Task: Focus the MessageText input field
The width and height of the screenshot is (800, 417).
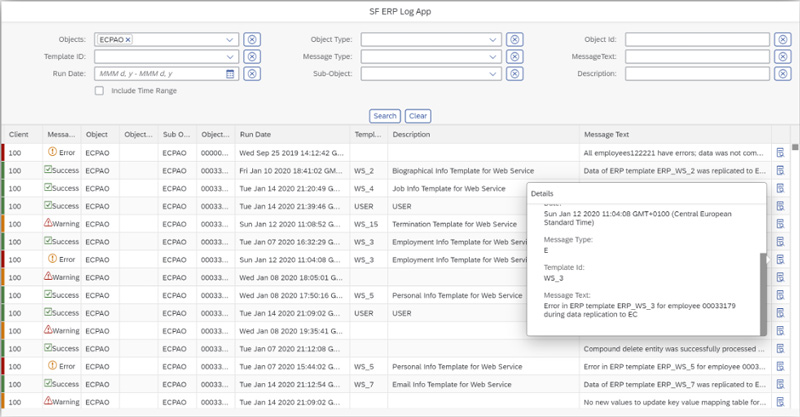Action: [697, 57]
